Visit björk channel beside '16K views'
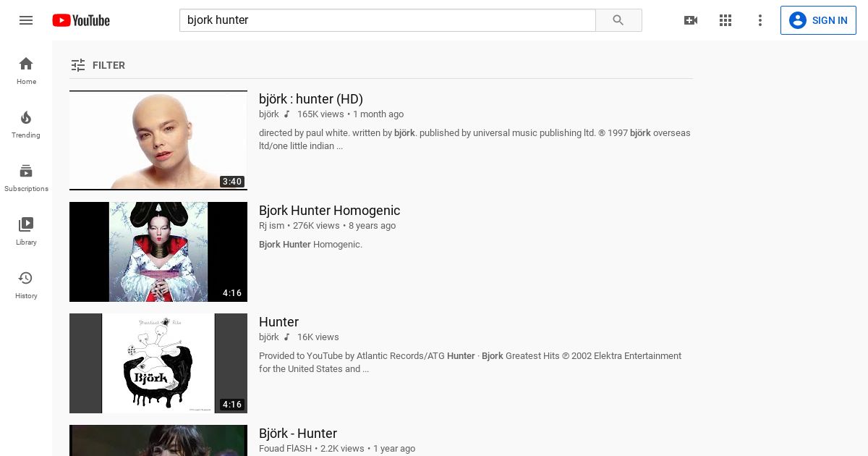The height and width of the screenshot is (456, 868). [269, 337]
